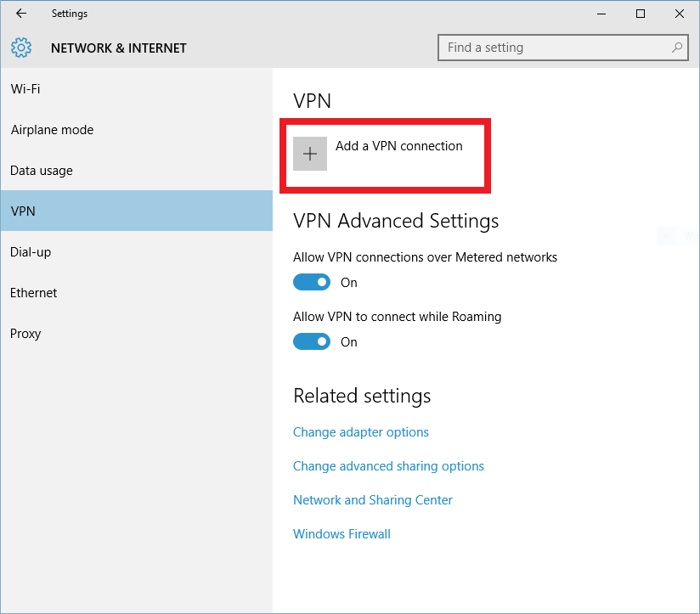Open the Wi-Fi settings section
This screenshot has width=700, height=614.
coord(25,89)
